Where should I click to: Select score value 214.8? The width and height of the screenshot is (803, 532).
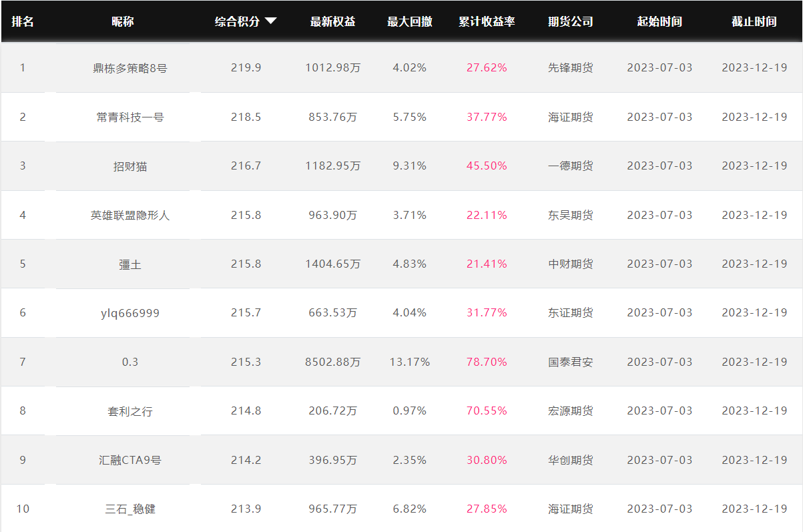coord(246,411)
